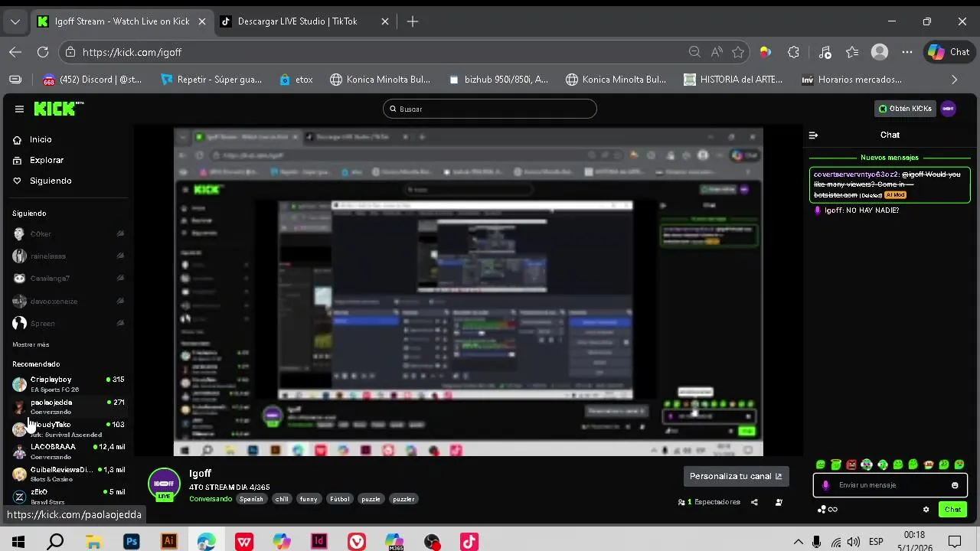Open Explorar in sidebar
This screenshot has height=551, width=980.
coord(47,160)
